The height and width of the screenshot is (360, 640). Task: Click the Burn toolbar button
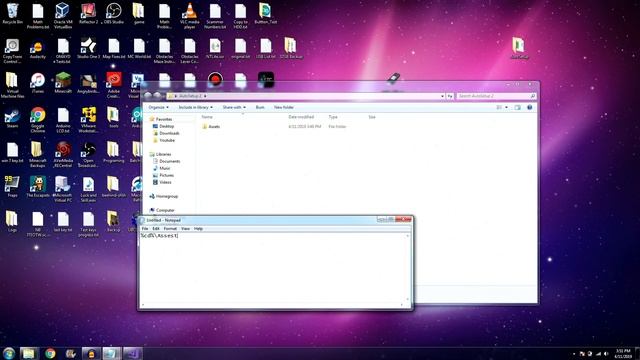260,107
